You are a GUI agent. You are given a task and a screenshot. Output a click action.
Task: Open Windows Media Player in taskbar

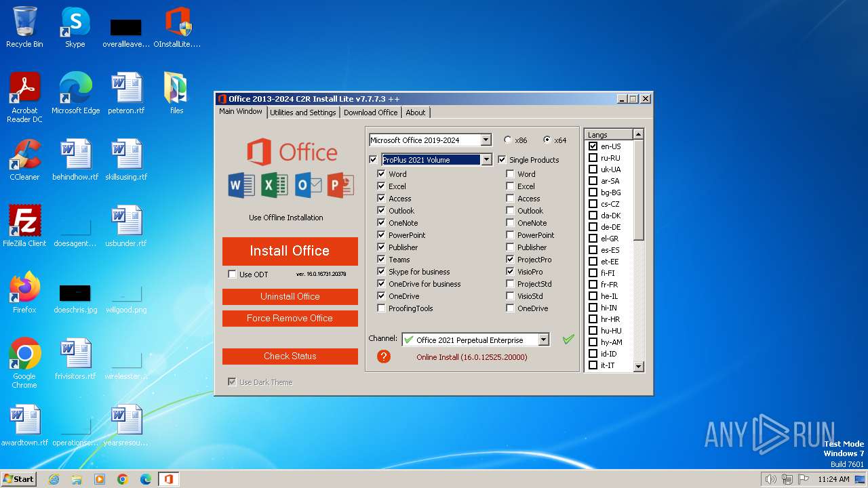tap(100, 479)
